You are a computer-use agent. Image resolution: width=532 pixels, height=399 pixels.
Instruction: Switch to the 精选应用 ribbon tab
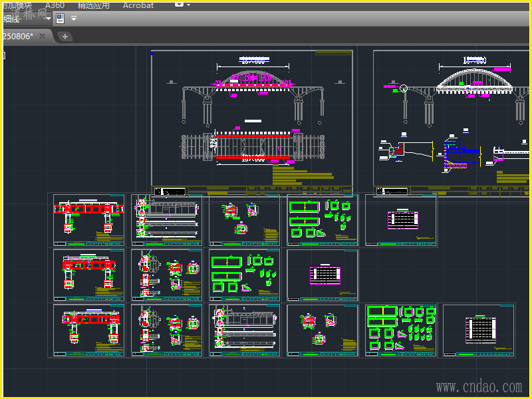coord(93,5)
